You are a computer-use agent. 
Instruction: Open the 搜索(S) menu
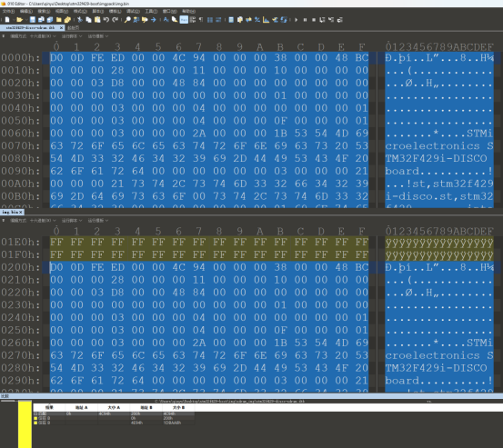44,11
